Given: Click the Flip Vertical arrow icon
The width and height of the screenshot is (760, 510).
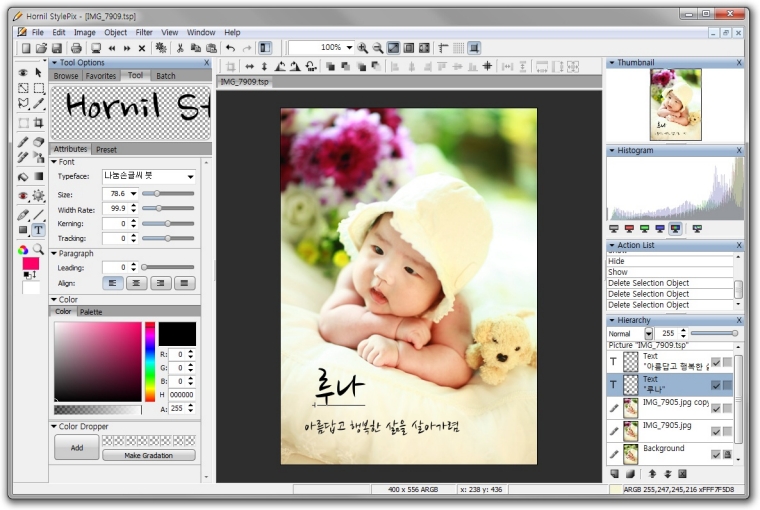Looking at the screenshot, I should pyautogui.click(x=264, y=66).
